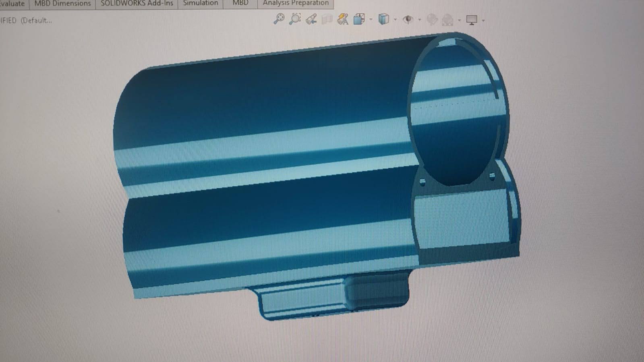Open the Analysis Preparation tab

pyautogui.click(x=296, y=4)
